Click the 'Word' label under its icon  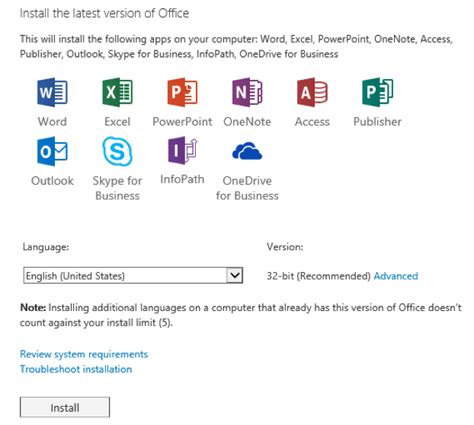coord(52,122)
